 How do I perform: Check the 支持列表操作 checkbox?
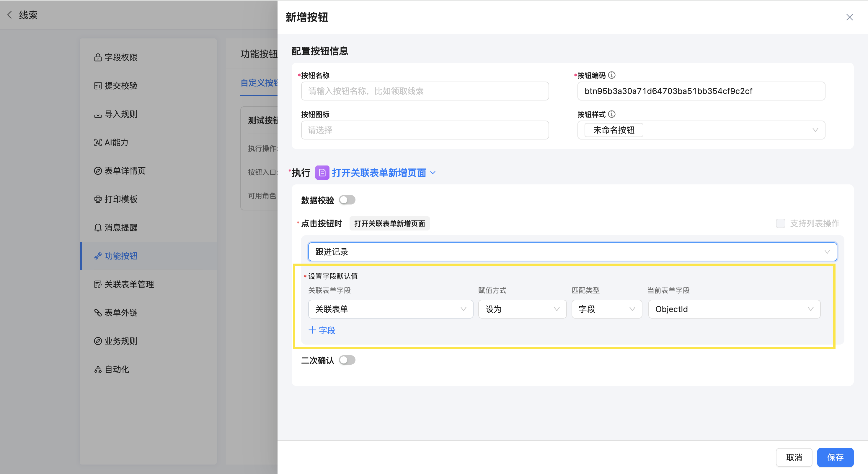(x=780, y=223)
